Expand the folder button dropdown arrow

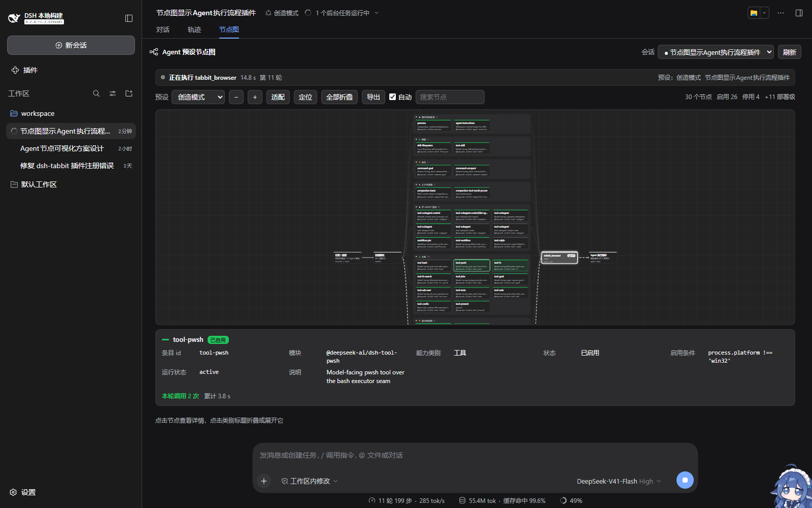(x=764, y=13)
